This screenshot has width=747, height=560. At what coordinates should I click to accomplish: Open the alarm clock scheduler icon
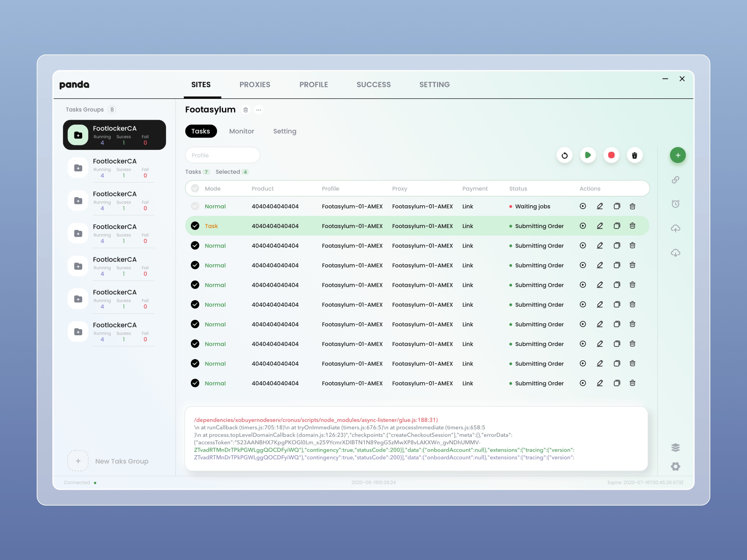coord(675,204)
